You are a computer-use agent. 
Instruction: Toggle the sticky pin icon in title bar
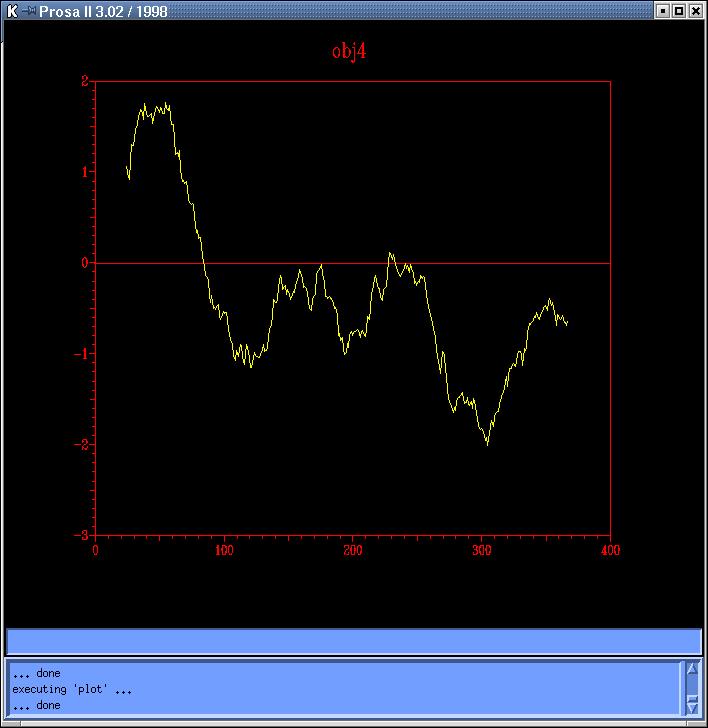pyautogui.click(x=29, y=11)
